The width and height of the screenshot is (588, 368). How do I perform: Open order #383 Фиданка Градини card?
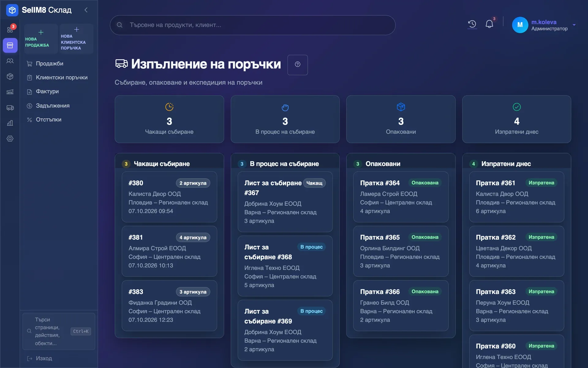pos(169,306)
